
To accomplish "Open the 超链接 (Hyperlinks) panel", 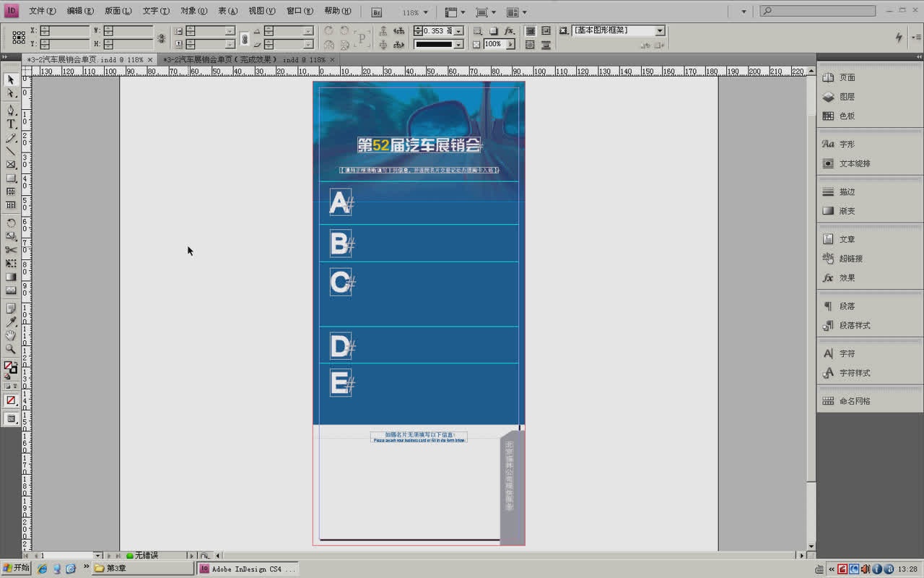I will (850, 259).
